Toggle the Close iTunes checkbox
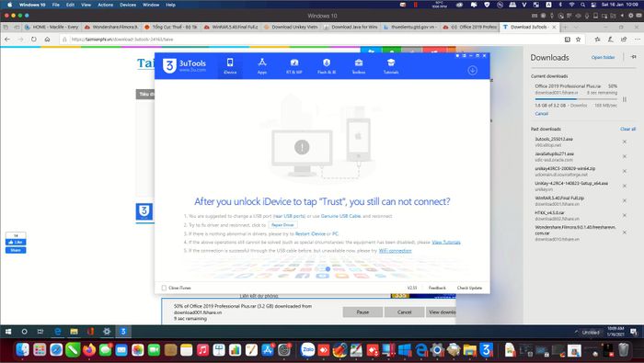 click(x=164, y=288)
